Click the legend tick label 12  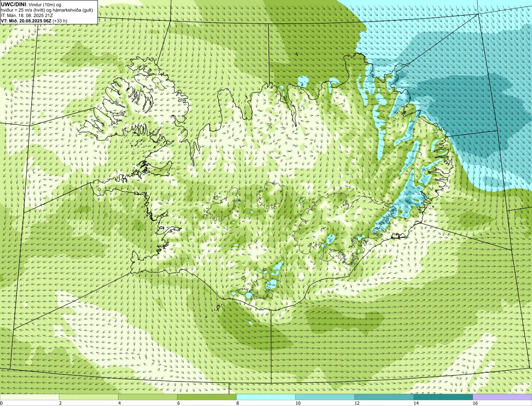tap(357, 403)
